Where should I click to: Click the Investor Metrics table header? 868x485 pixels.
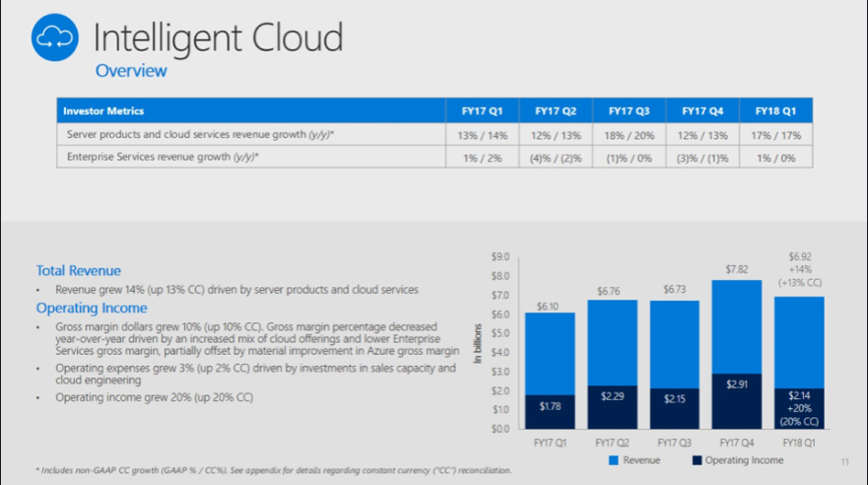tap(103, 111)
